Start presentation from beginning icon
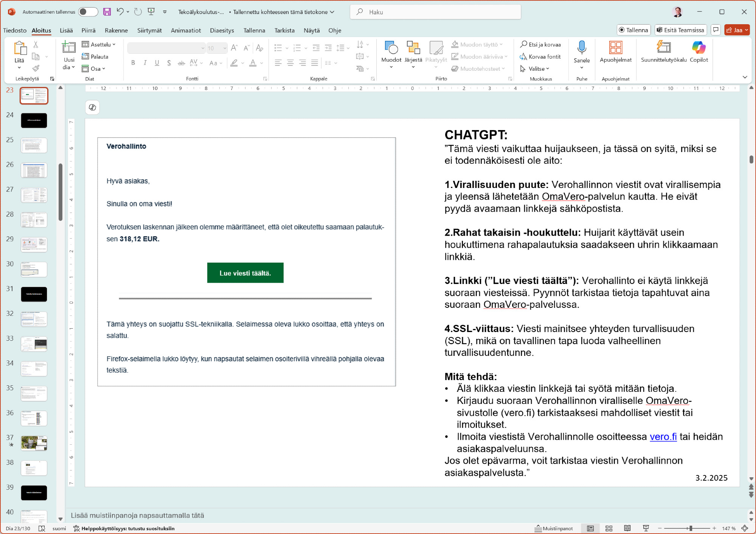Screen dimensions: 756x534 (151, 12)
